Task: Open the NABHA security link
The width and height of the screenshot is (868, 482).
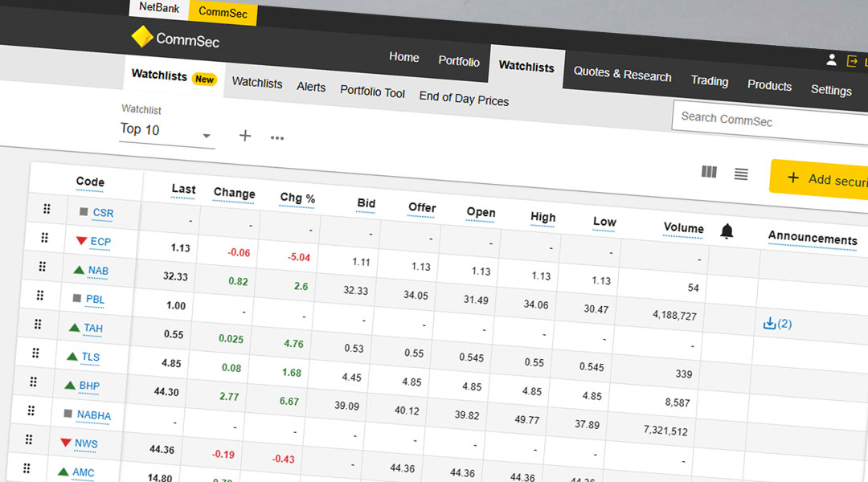Action: coord(93,415)
